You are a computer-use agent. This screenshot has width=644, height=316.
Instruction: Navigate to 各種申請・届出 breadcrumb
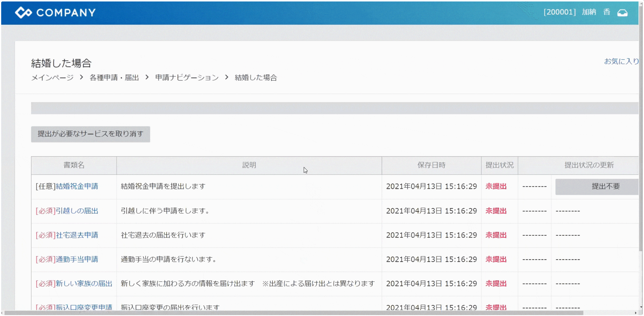pos(114,78)
